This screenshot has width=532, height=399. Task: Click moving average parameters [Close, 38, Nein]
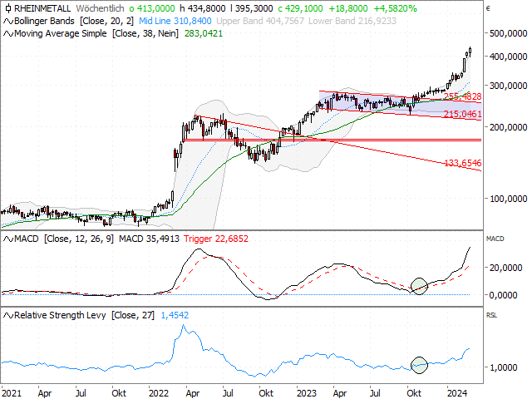point(145,33)
